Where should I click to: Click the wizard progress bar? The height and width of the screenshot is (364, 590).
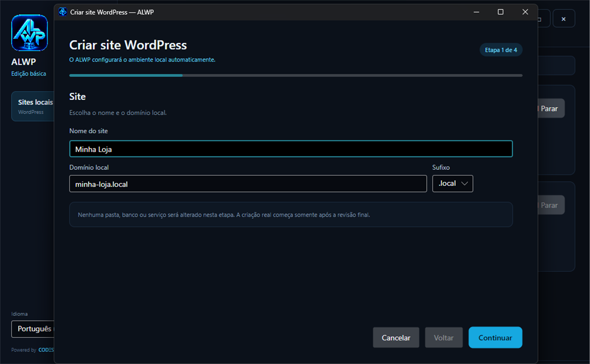point(296,75)
